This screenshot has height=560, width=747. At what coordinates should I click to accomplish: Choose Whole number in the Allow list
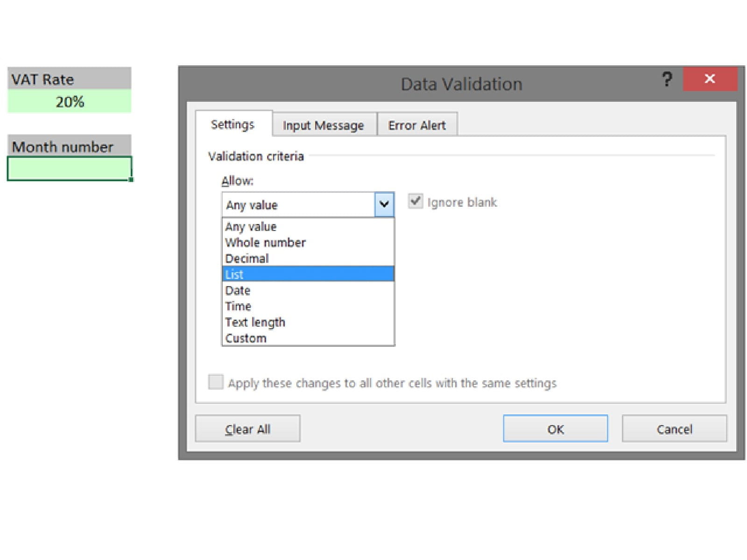point(265,243)
